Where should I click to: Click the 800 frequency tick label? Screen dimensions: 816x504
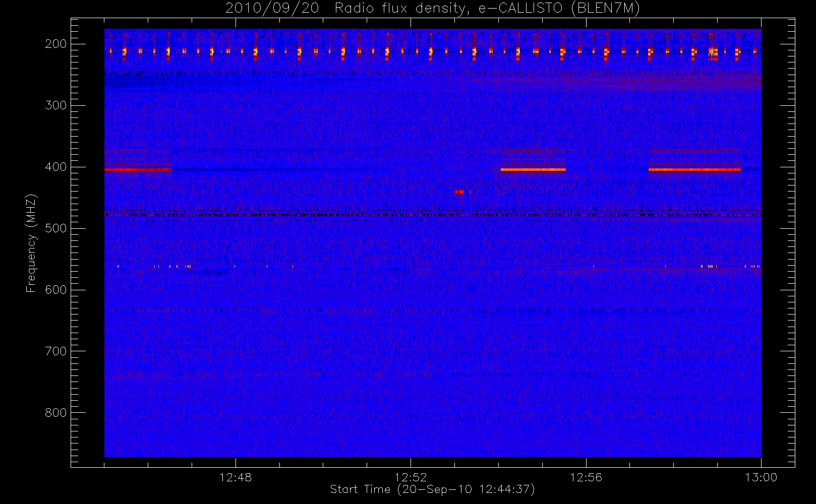[x=55, y=413]
